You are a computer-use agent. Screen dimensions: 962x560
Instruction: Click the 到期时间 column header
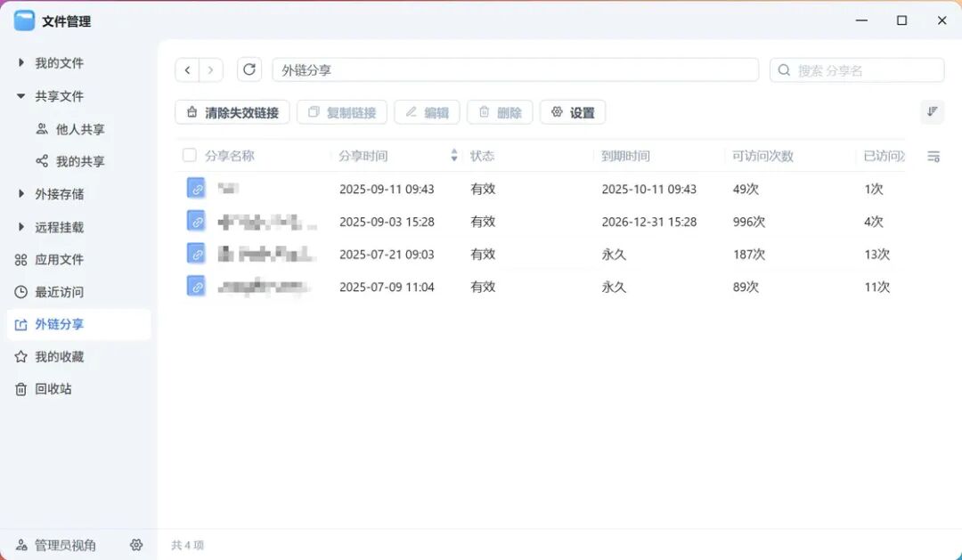coord(625,156)
